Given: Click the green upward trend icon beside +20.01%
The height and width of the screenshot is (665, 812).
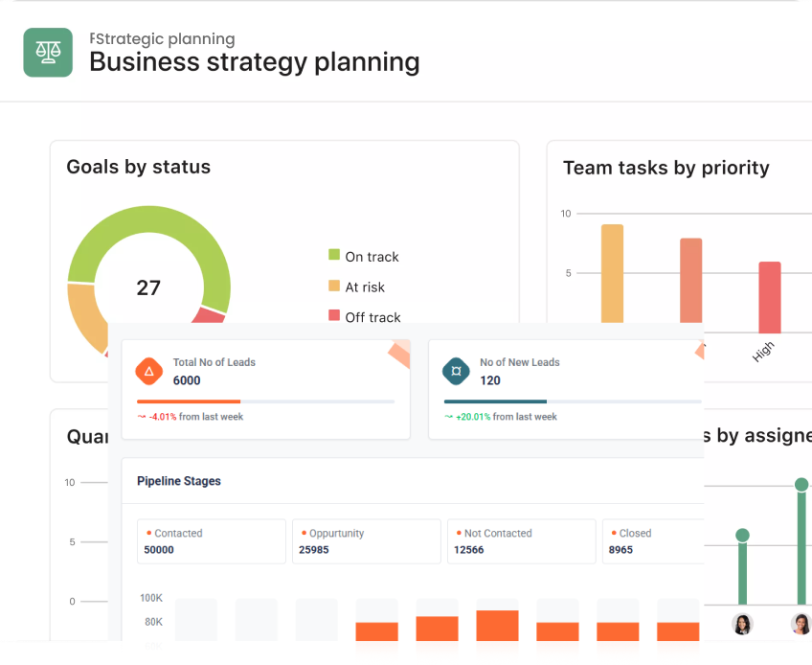Looking at the screenshot, I should [x=448, y=417].
